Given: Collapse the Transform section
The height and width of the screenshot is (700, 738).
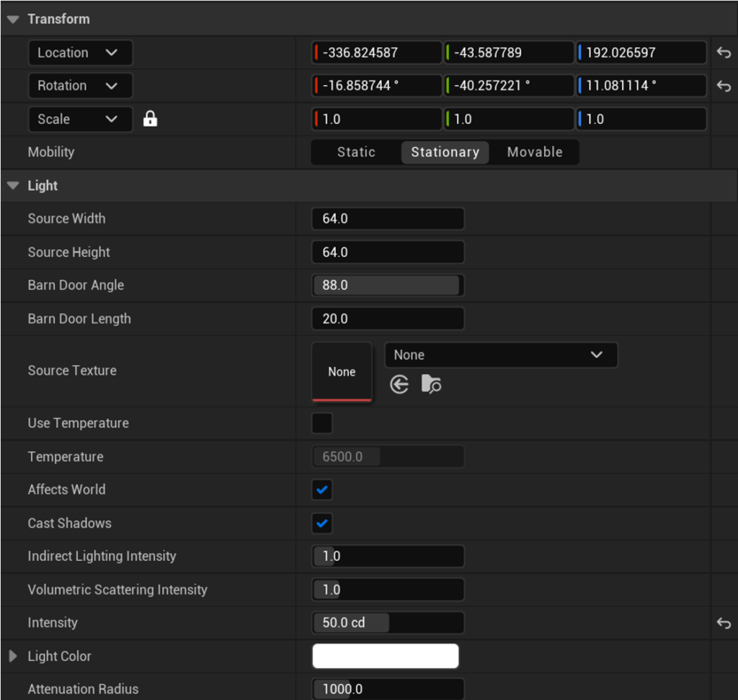Looking at the screenshot, I should click(x=13, y=19).
